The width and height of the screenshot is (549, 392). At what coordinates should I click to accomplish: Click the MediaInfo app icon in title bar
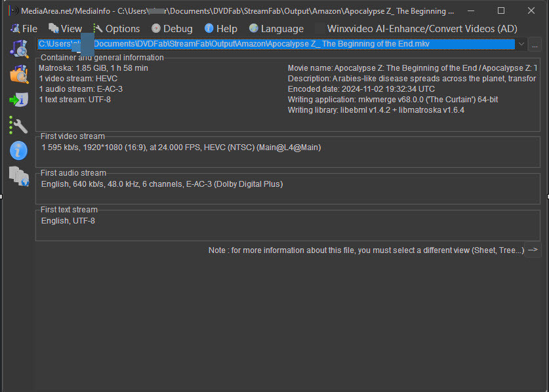(x=14, y=11)
